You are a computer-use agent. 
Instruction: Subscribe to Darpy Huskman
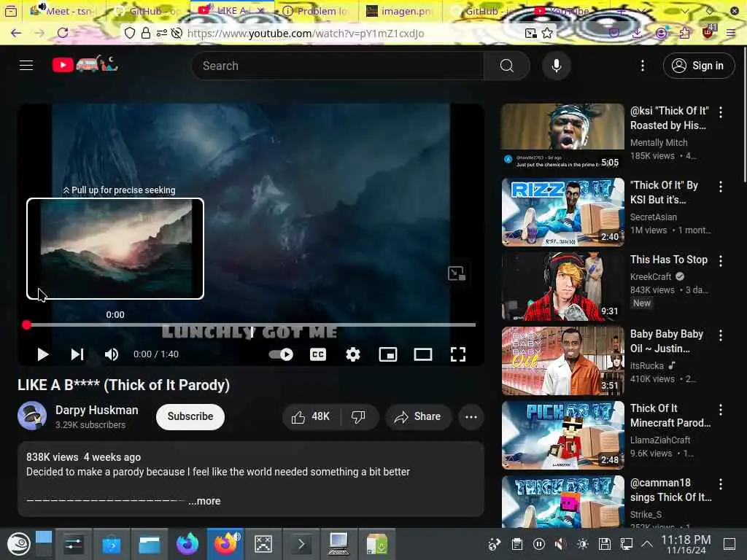(x=190, y=416)
